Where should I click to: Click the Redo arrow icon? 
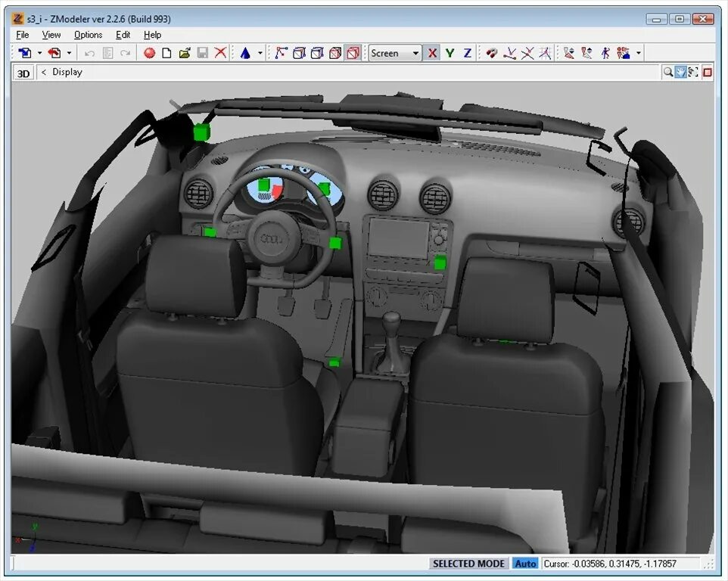click(126, 53)
